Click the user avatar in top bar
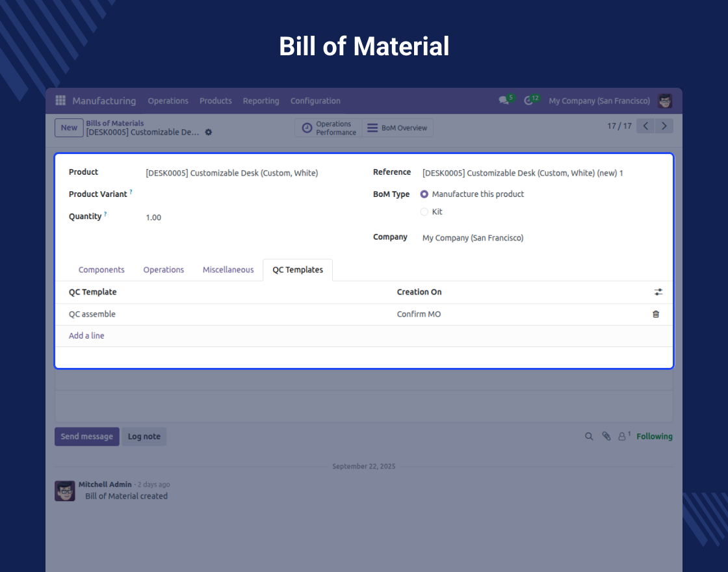The width and height of the screenshot is (728, 572). tap(665, 101)
